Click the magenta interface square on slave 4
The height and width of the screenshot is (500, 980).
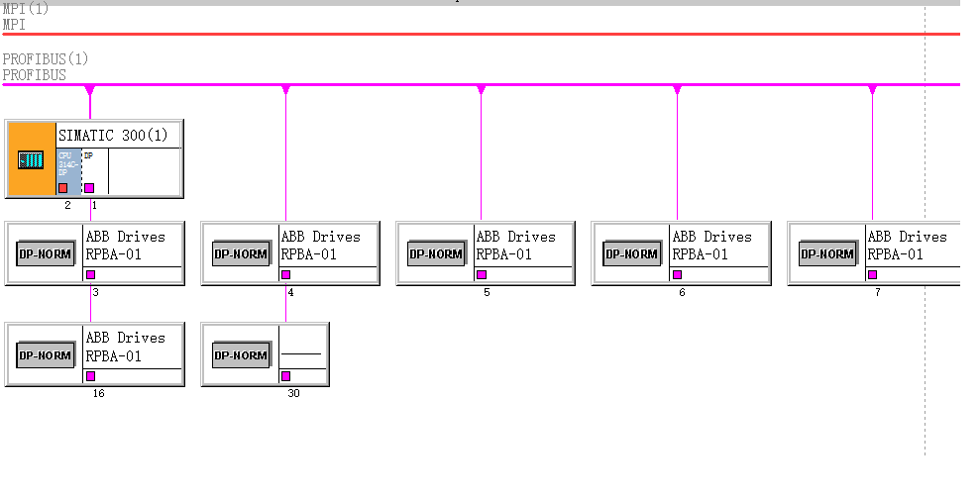point(286,275)
